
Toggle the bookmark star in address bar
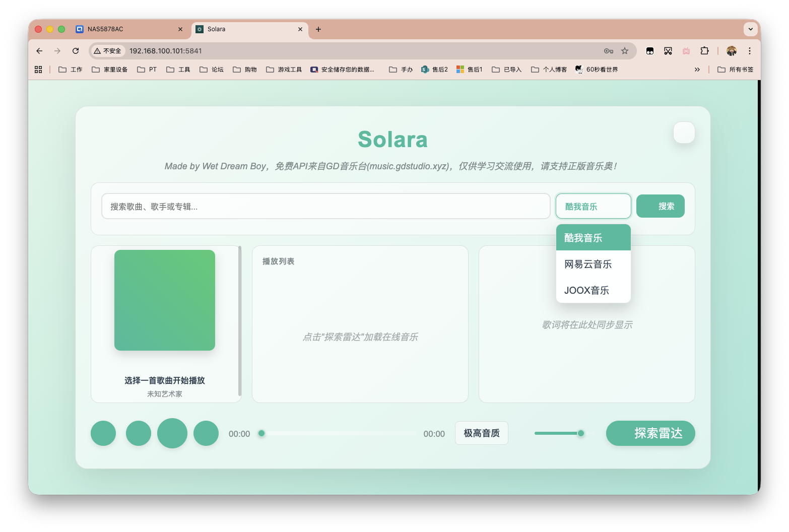coord(625,51)
